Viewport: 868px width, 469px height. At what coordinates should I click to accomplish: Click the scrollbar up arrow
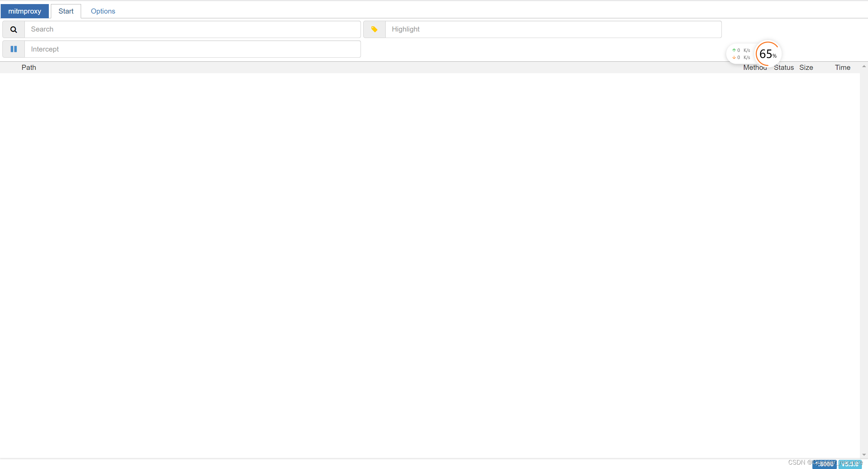coord(864,66)
